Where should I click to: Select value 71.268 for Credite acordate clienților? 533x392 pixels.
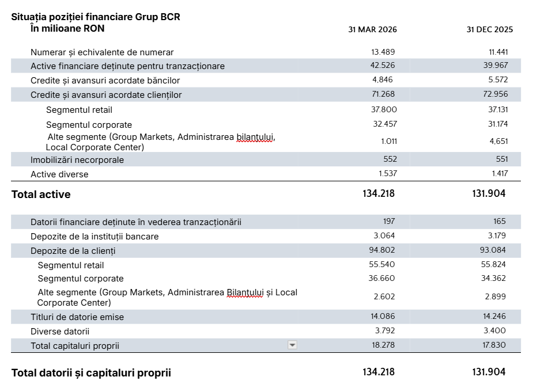(x=383, y=94)
